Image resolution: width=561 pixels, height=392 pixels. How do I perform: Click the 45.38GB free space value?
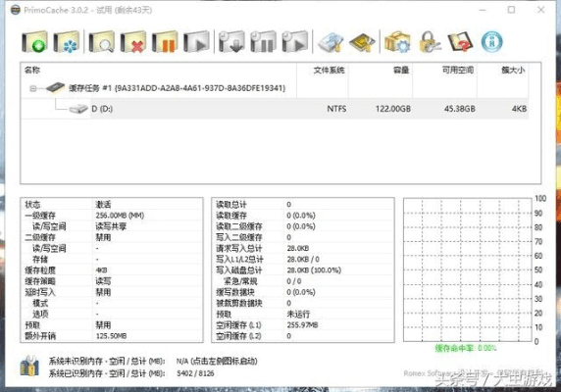coord(460,109)
